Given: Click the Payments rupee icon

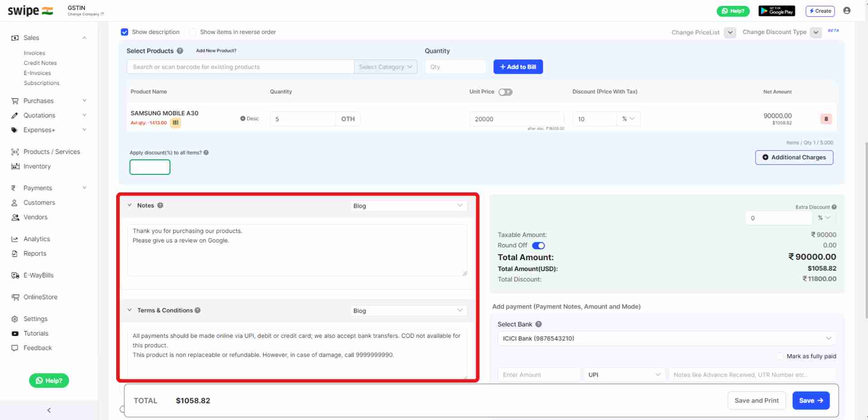Looking at the screenshot, I should coord(14,188).
